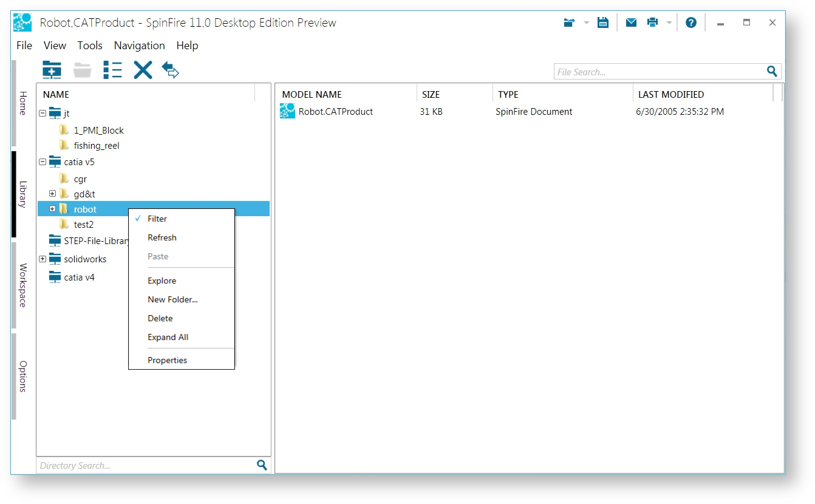Switch to the Library side tab
815x504 pixels.
pos(19,194)
